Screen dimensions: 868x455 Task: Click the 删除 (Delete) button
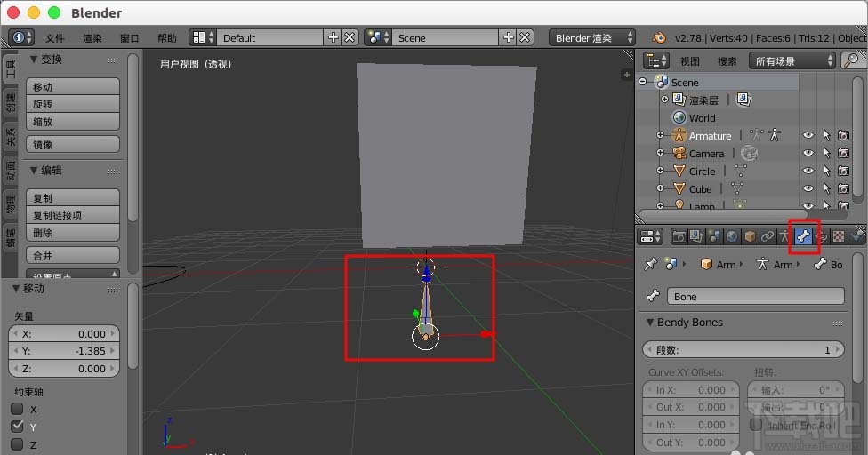(x=73, y=233)
